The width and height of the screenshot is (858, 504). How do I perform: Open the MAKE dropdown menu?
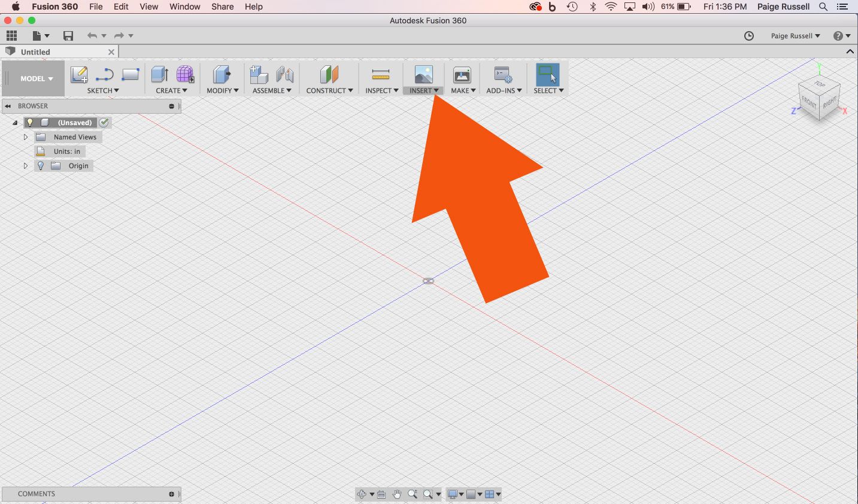point(463,91)
